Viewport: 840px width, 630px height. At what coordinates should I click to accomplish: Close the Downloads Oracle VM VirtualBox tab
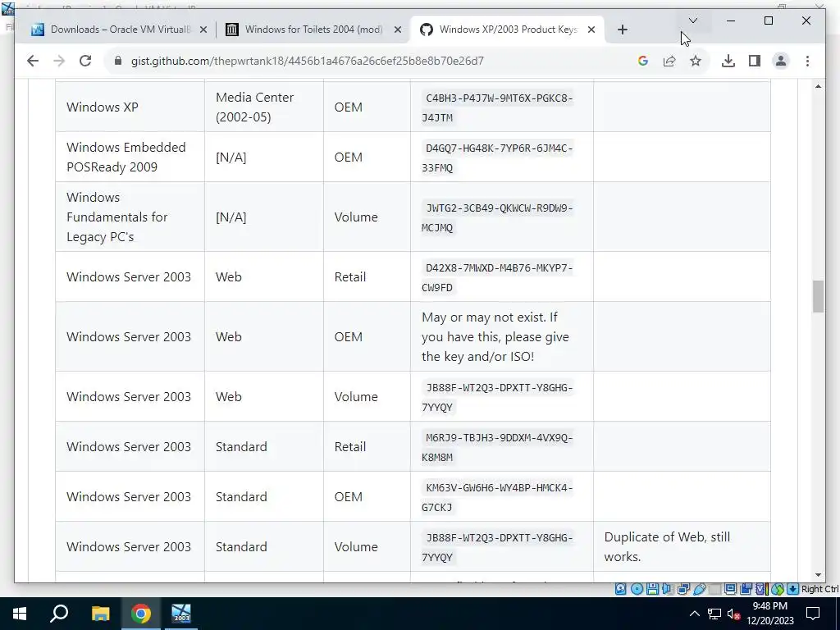[203, 30]
